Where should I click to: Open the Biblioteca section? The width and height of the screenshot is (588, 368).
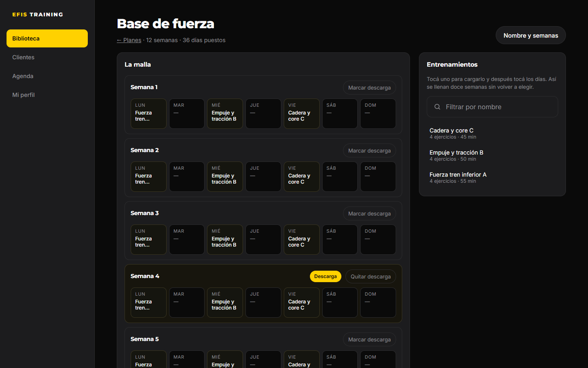pyautogui.click(x=47, y=38)
